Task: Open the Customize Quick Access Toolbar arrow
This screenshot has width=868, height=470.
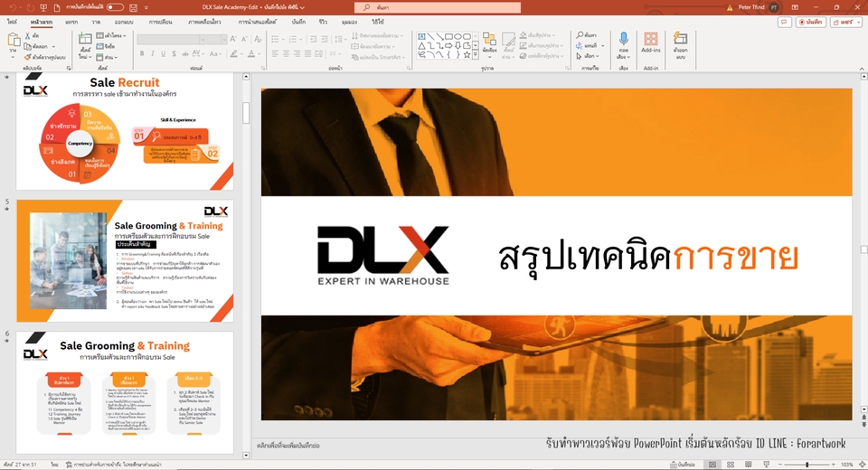Action: pos(146,7)
